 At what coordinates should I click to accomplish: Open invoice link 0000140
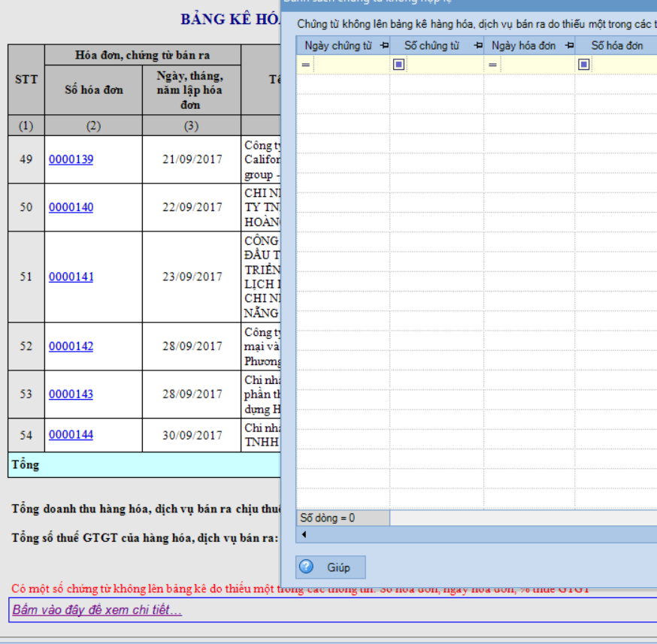point(71,207)
